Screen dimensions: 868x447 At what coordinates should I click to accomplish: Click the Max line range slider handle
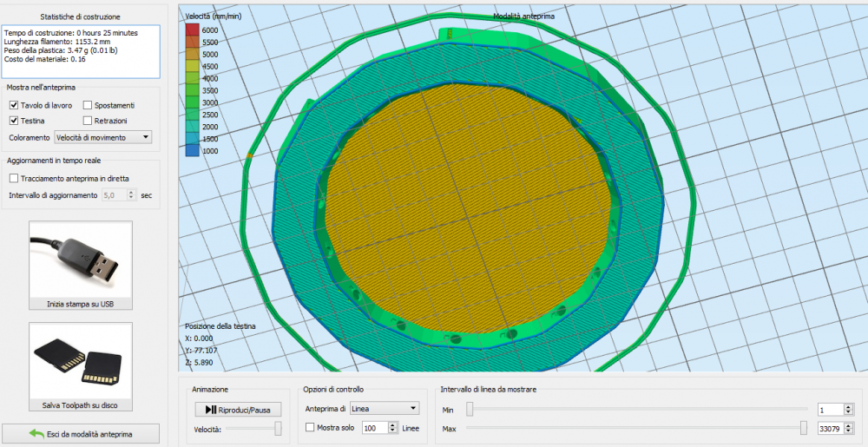pyautogui.click(x=804, y=428)
